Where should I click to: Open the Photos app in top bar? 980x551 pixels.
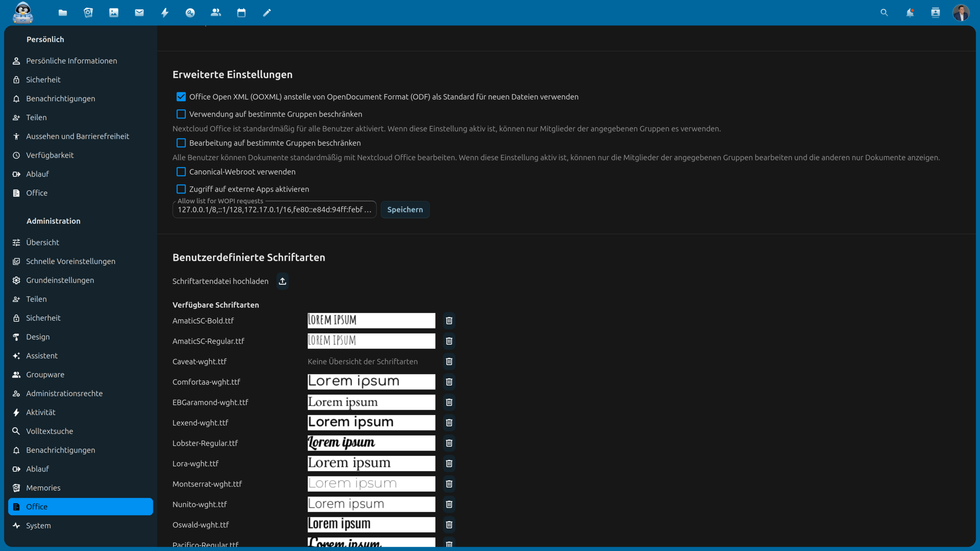114,13
